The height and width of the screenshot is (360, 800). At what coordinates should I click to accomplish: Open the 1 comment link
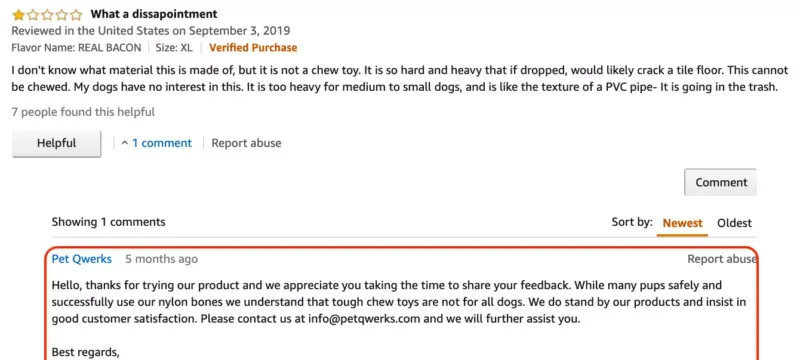(162, 143)
